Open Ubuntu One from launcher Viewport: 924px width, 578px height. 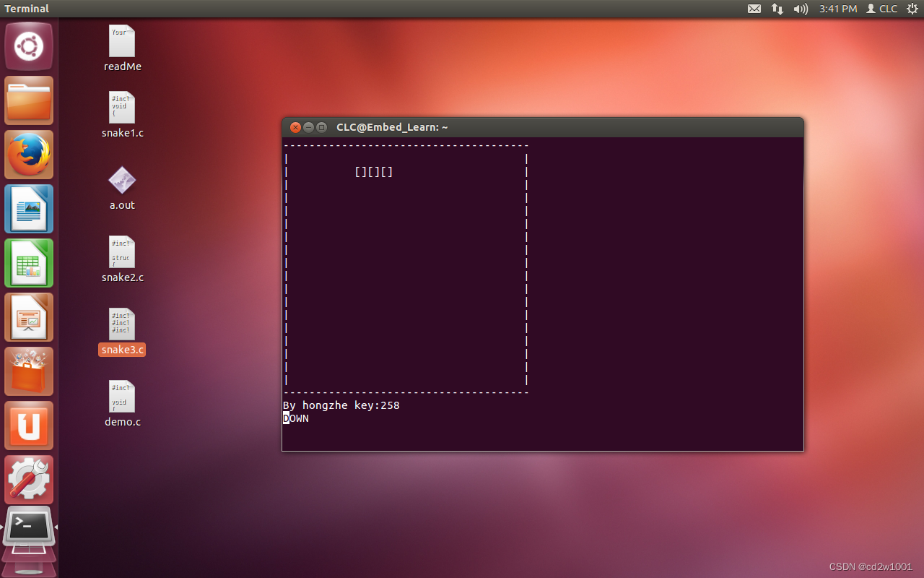(x=29, y=426)
